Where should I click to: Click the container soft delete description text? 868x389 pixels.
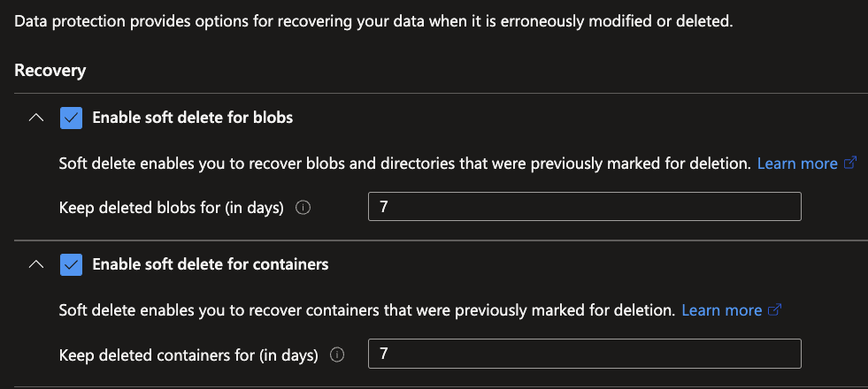coord(366,310)
